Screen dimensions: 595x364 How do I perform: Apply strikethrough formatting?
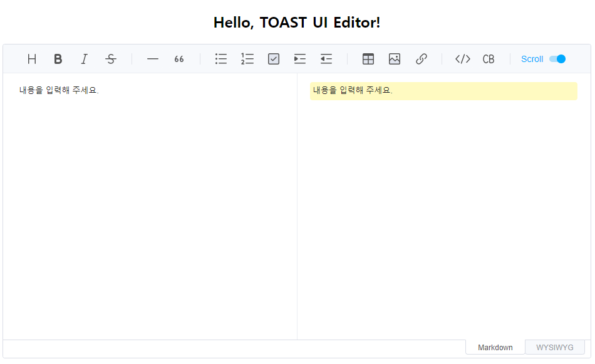(x=110, y=59)
